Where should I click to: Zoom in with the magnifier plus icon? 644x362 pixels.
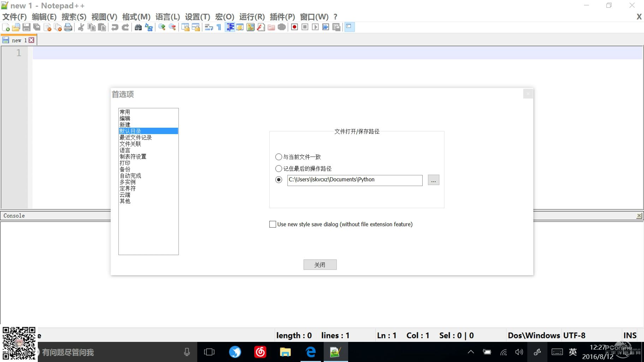point(162,27)
